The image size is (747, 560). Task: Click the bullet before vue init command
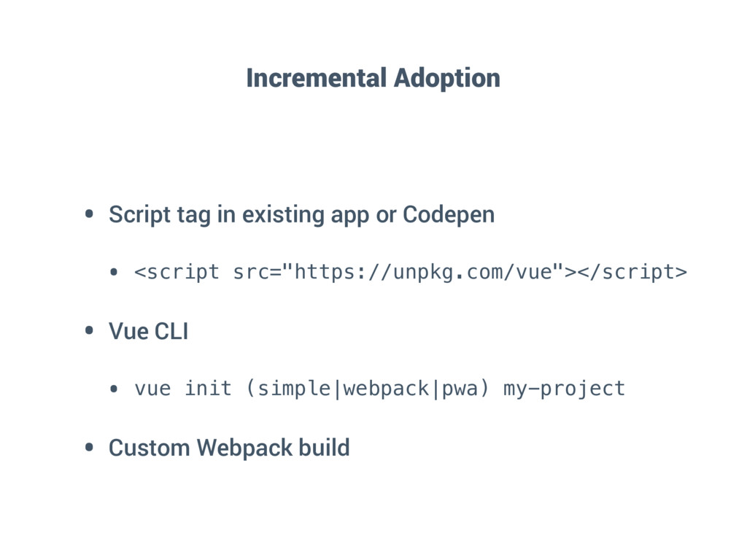[x=113, y=389]
